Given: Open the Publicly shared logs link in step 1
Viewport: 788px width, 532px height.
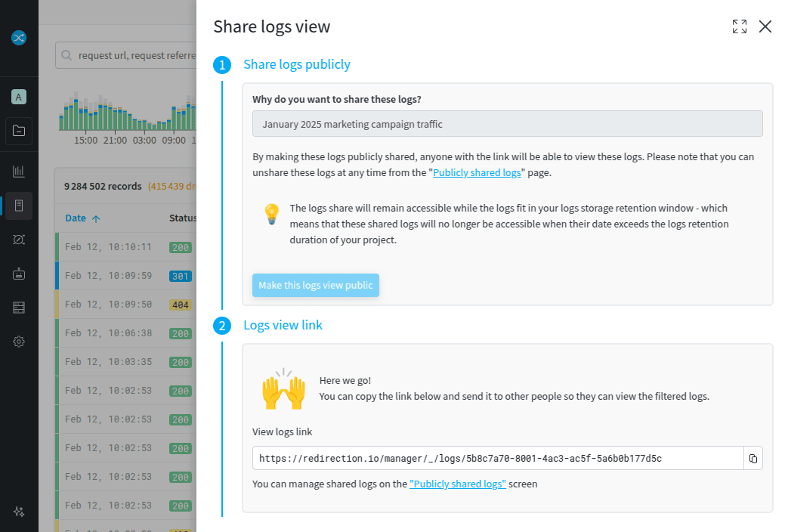Looking at the screenshot, I should (477, 172).
